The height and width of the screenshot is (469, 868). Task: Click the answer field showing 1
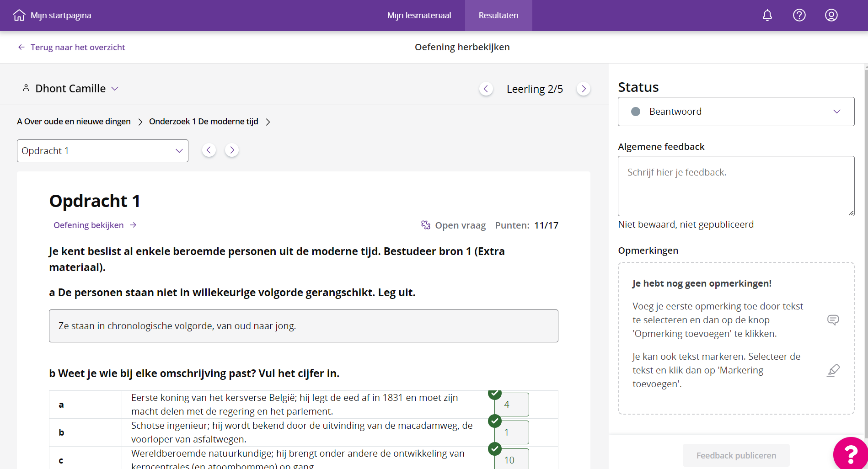(512, 432)
